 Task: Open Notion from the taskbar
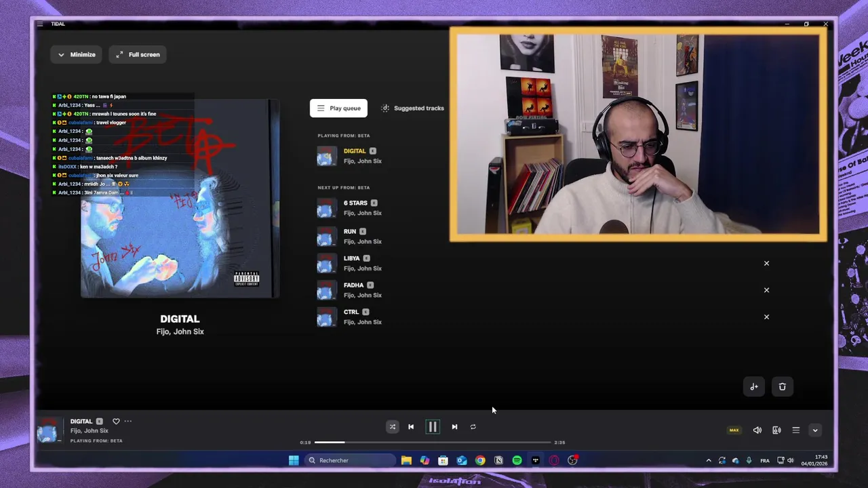click(x=498, y=460)
